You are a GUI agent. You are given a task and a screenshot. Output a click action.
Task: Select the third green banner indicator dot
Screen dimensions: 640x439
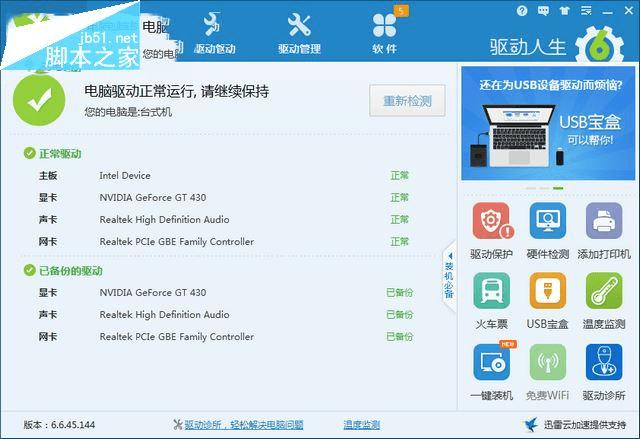click(x=558, y=188)
